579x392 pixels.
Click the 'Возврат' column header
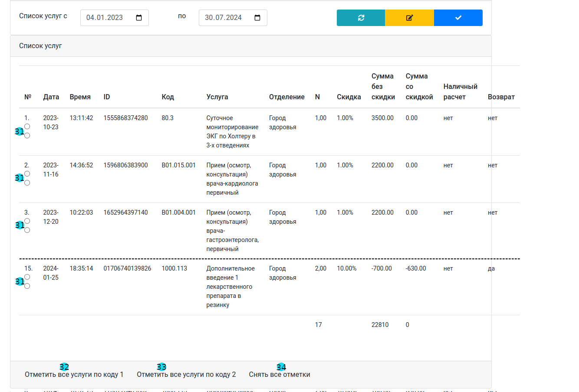coord(501,97)
